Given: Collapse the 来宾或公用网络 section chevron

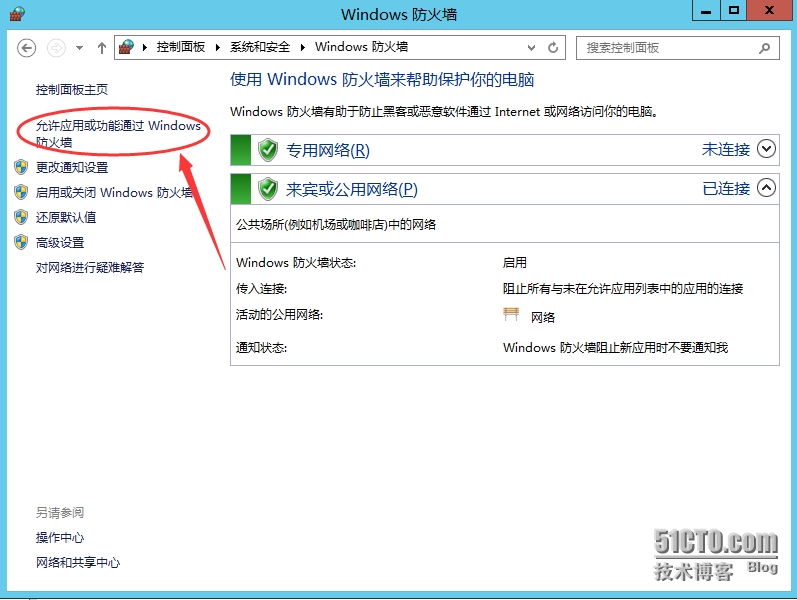Looking at the screenshot, I should pos(766,188).
